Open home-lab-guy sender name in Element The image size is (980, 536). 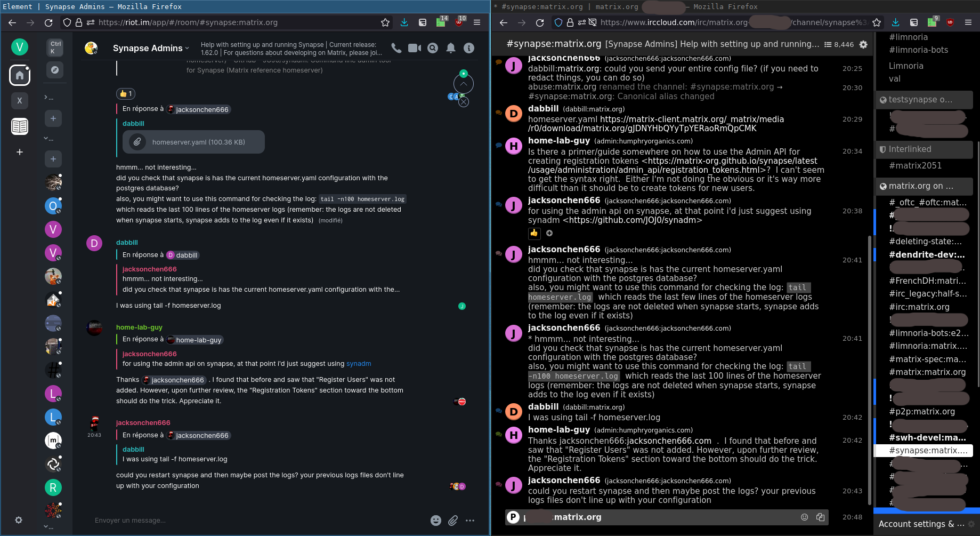click(x=139, y=327)
